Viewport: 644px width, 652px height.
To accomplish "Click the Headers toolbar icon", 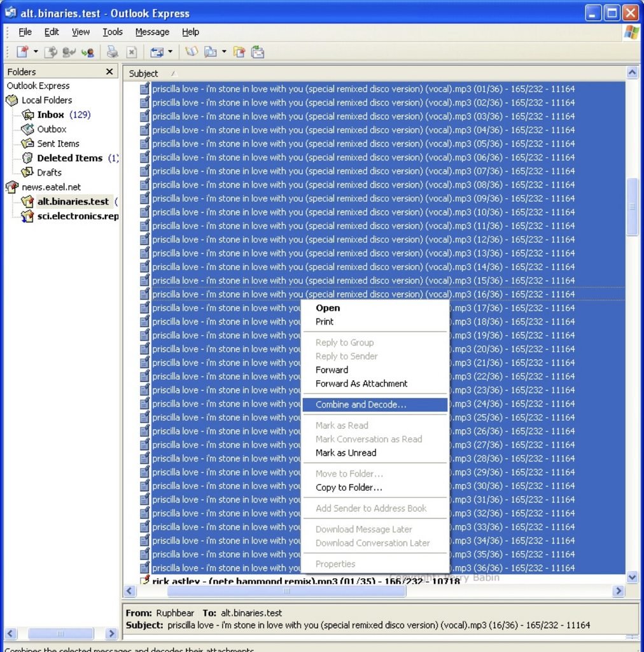I will (x=258, y=52).
